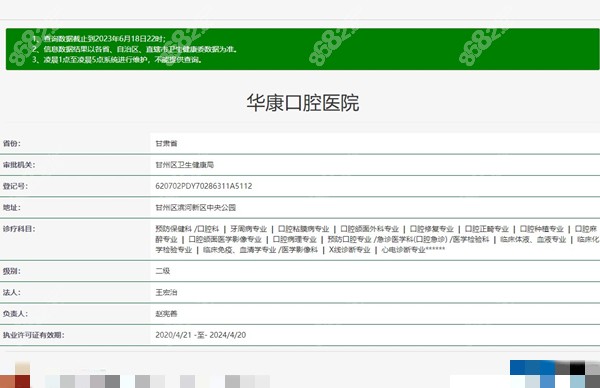Click the 省份: label
Screen dimensions: 600x388
click(x=12, y=143)
